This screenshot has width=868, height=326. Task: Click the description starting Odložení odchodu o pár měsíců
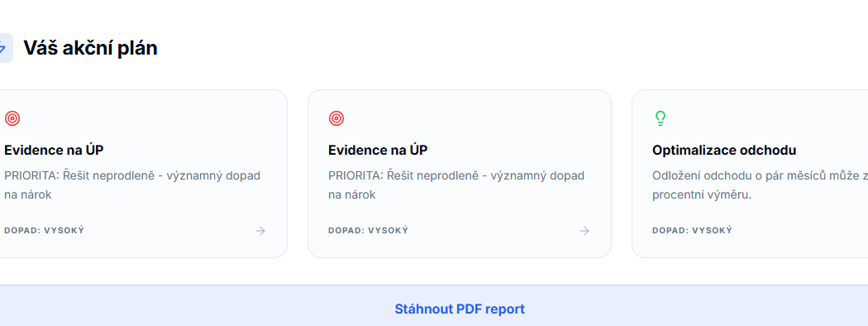(x=760, y=185)
